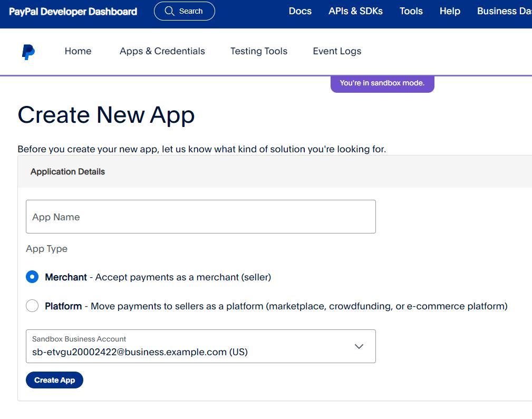This screenshot has width=532, height=419.
Task: Click the sandbox mode badge
Action: (382, 83)
